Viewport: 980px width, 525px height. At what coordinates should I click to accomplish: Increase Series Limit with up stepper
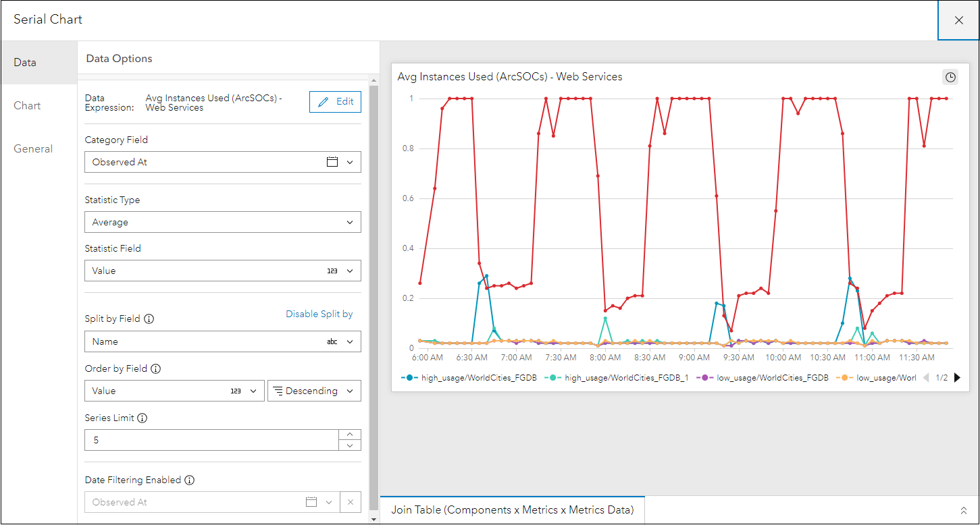pyautogui.click(x=349, y=435)
